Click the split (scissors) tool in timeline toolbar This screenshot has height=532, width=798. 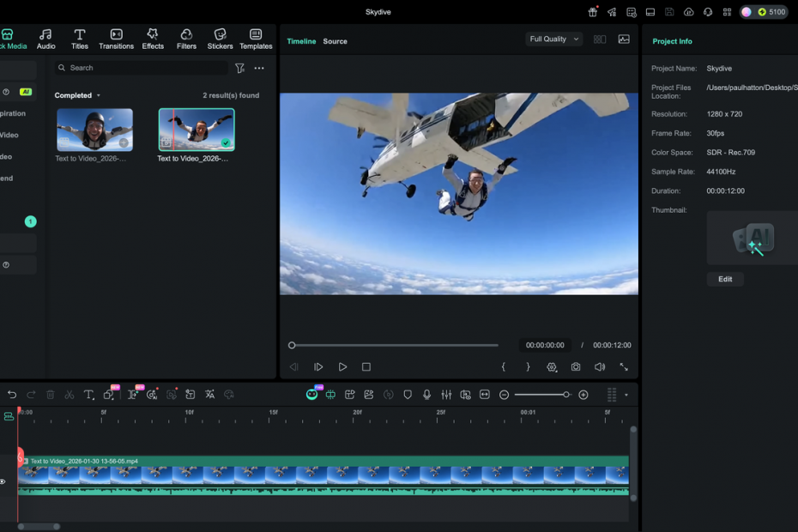click(70, 395)
